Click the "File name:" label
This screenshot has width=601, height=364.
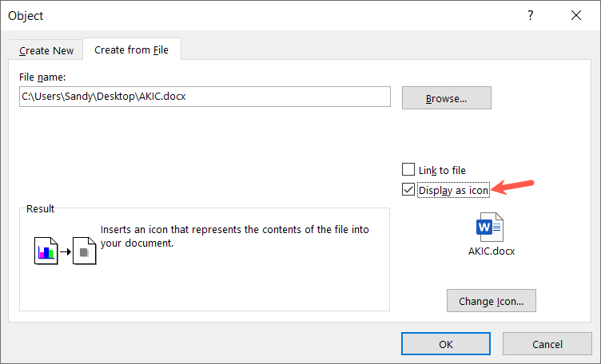tap(42, 77)
